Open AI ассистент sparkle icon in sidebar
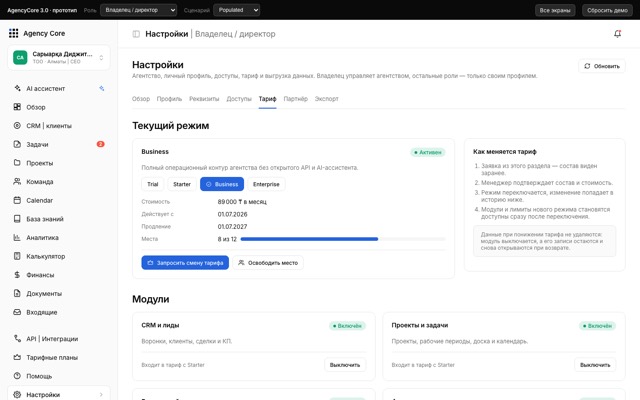 17,88
